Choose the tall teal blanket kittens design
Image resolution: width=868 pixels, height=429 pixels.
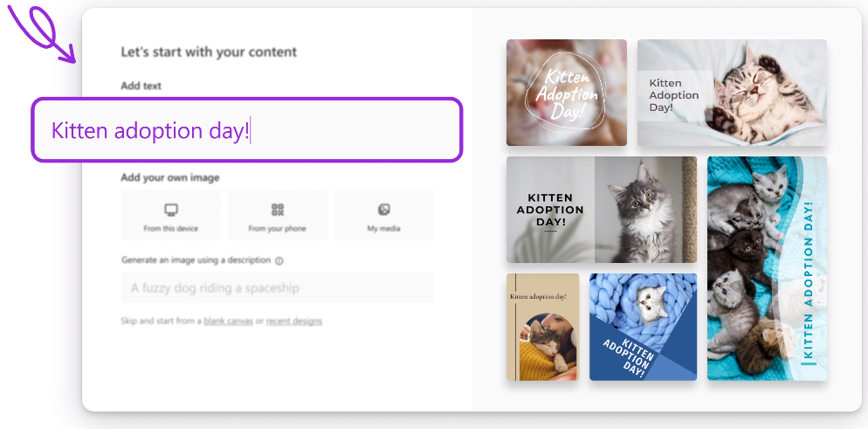click(767, 268)
